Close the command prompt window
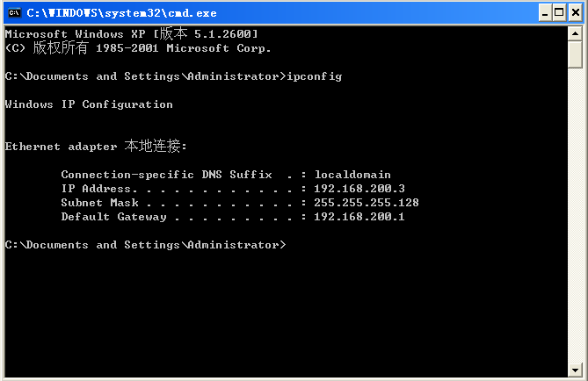588x381 pixels. coord(575,13)
